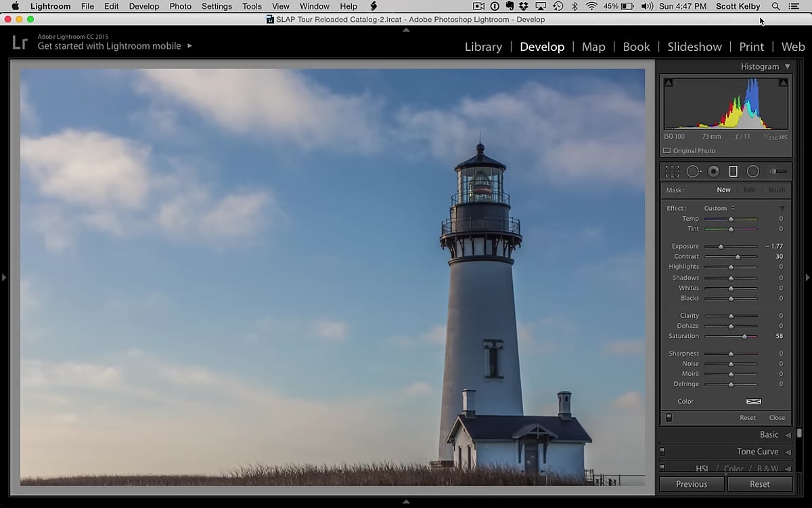Open the Develop menu in menu bar

tap(144, 6)
